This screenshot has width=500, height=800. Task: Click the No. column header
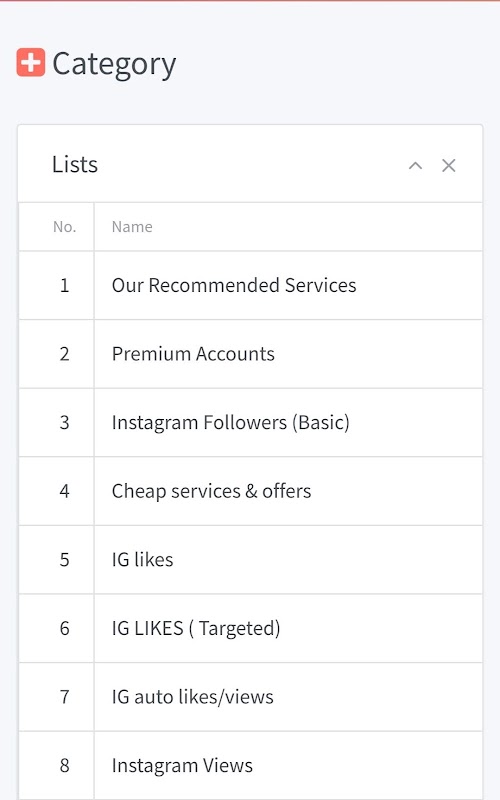(64, 227)
